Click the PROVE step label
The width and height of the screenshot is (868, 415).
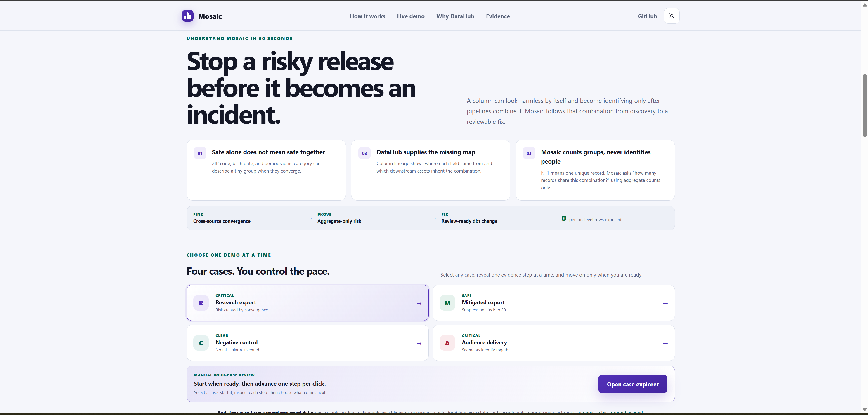(324, 214)
